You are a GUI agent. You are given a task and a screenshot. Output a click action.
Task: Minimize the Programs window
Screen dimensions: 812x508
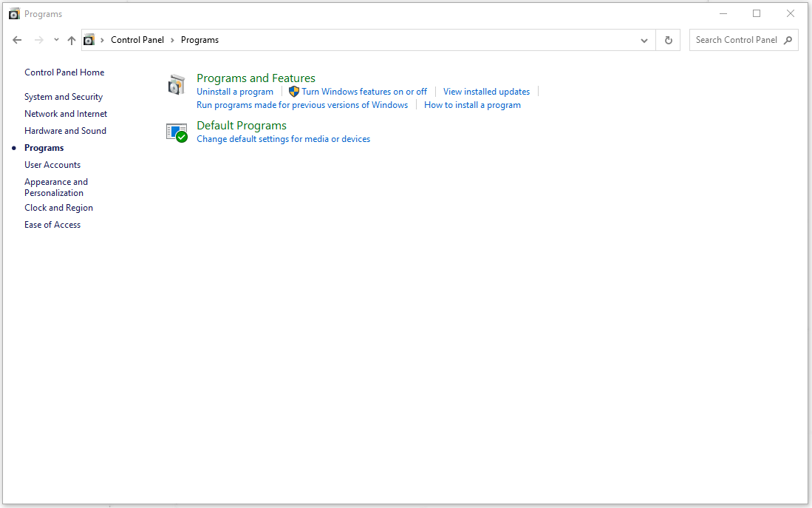(723, 13)
